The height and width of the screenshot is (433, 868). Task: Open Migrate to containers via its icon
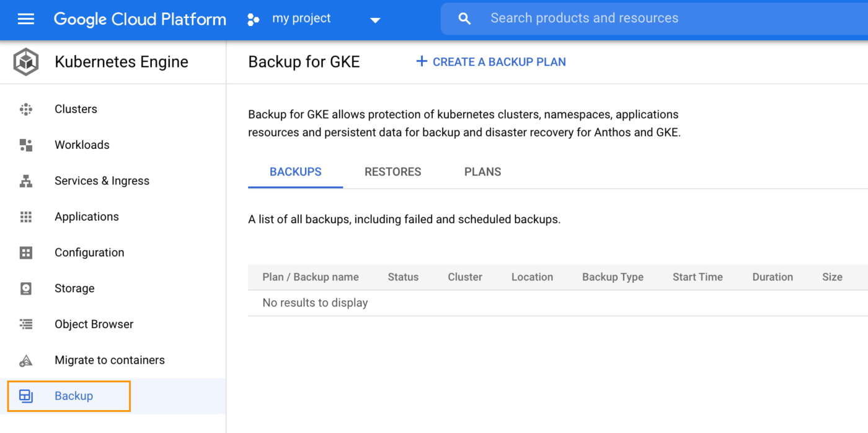tap(26, 360)
